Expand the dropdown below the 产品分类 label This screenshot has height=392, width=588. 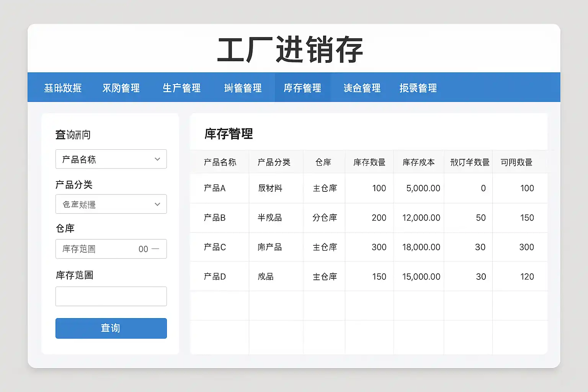111,204
